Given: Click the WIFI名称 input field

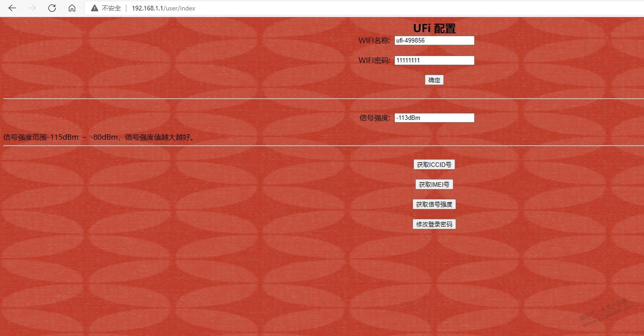Looking at the screenshot, I should coord(434,40).
